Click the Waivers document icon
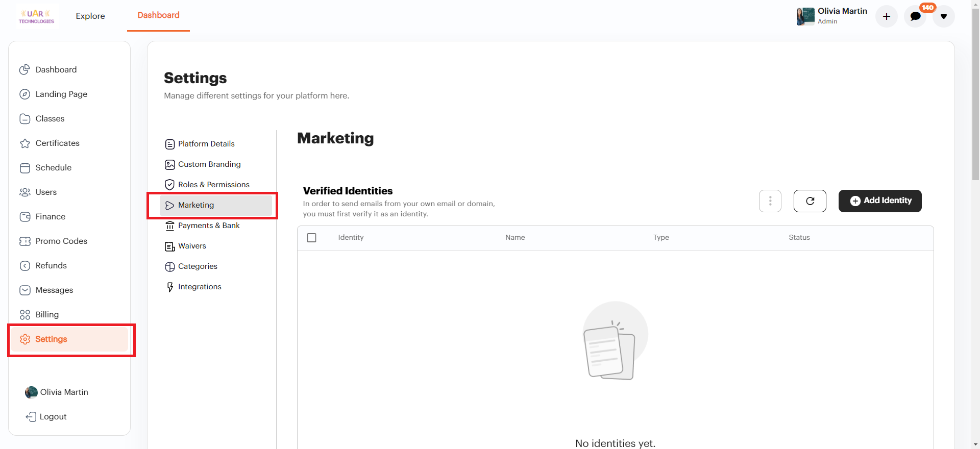Image resolution: width=980 pixels, height=449 pixels. tap(170, 246)
